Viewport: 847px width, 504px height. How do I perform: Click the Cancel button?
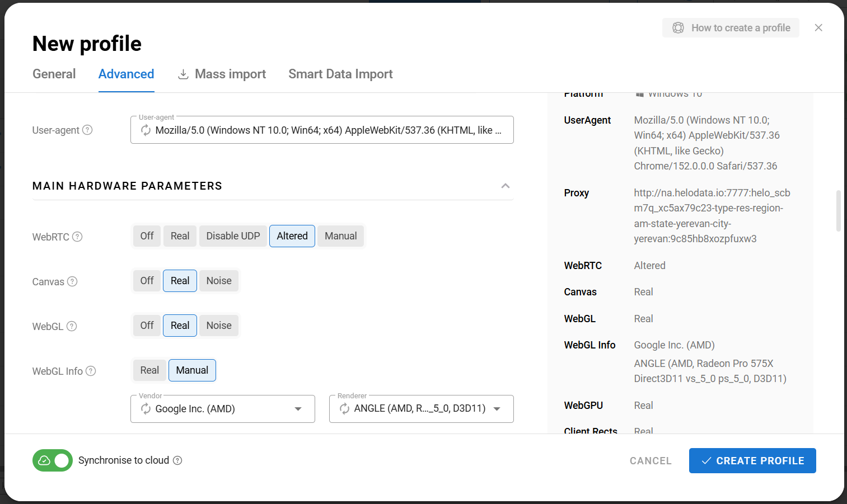[x=651, y=460]
